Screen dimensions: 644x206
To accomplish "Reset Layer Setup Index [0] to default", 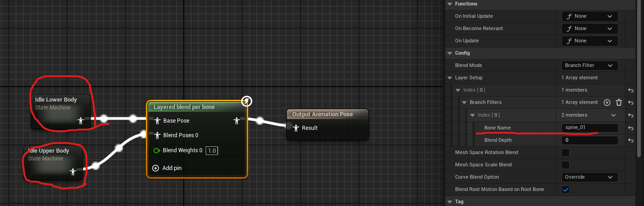I will coord(631,90).
